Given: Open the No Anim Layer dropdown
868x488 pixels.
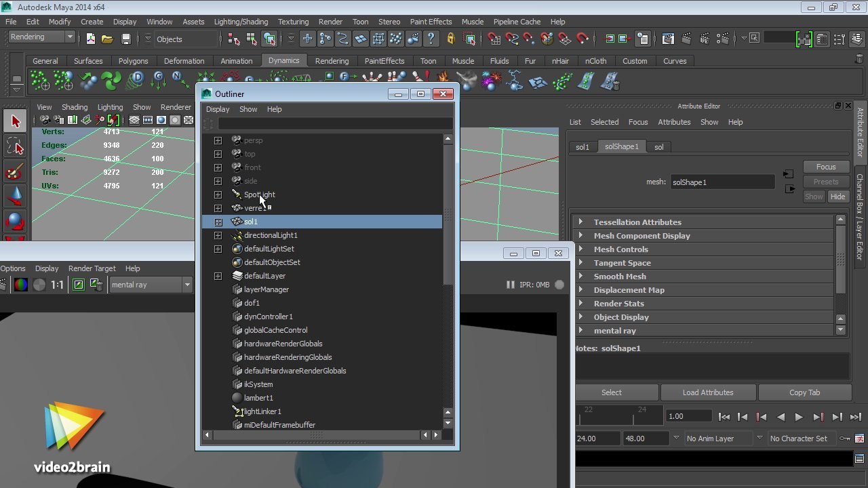Looking at the screenshot, I should [718, 439].
